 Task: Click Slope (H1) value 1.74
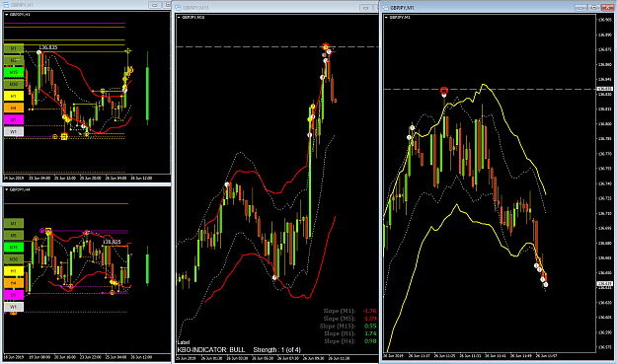370,333
